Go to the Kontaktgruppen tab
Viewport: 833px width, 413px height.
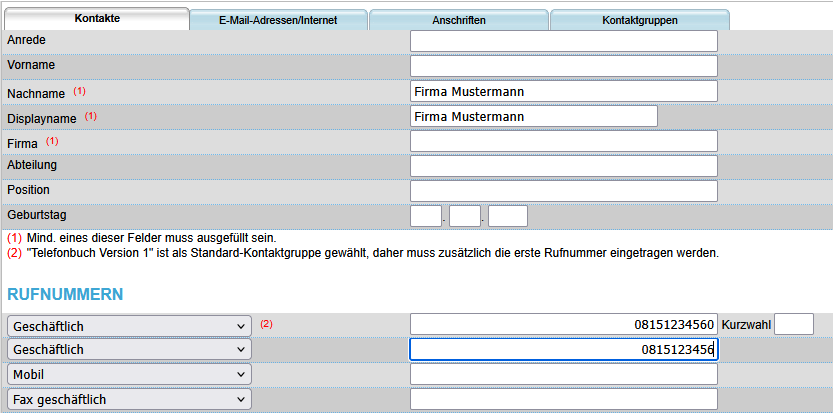(x=639, y=20)
